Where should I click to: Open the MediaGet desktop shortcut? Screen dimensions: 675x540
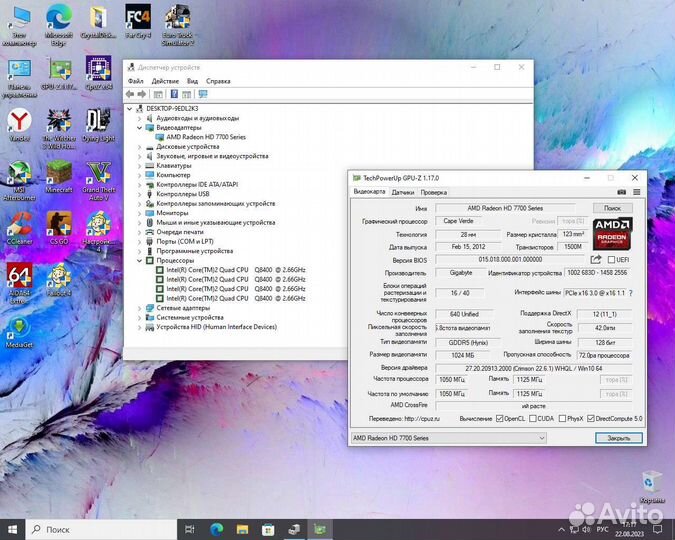click(x=19, y=332)
